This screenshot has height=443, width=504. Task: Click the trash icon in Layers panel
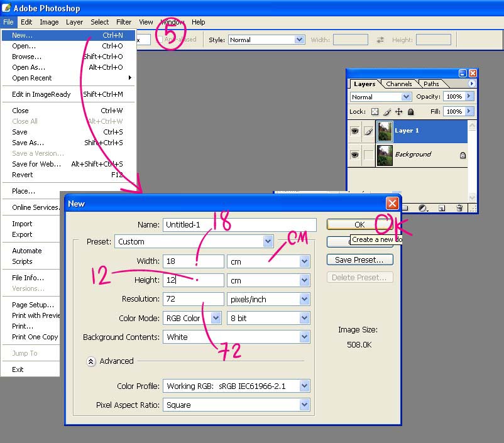coord(459,207)
